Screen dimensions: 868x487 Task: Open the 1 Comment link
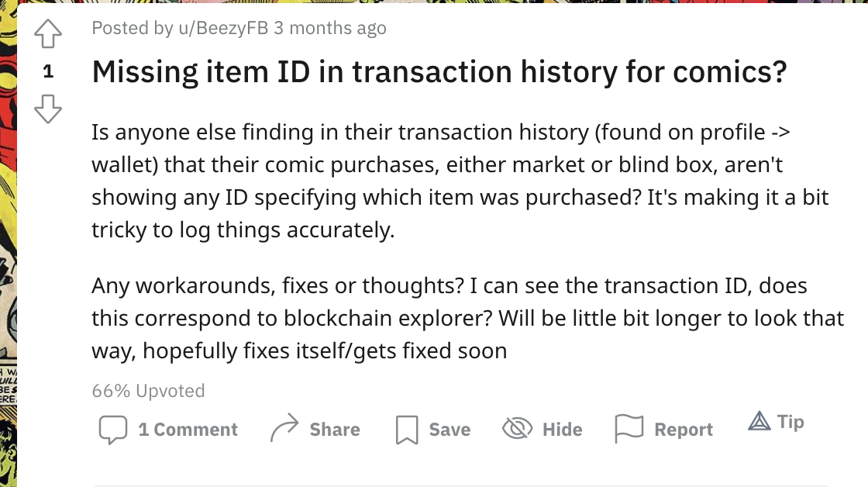188,430
